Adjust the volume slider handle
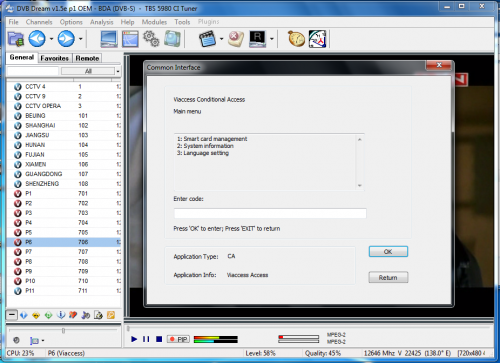 tap(63, 331)
